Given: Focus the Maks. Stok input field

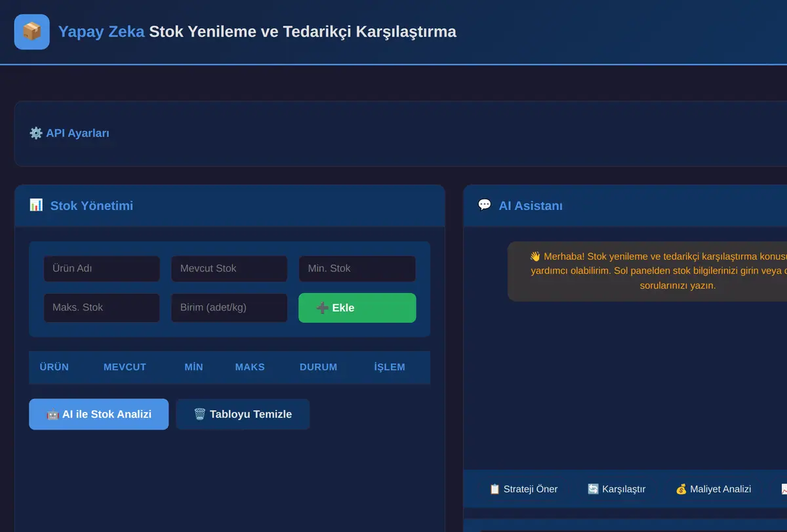Looking at the screenshot, I should [x=102, y=308].
